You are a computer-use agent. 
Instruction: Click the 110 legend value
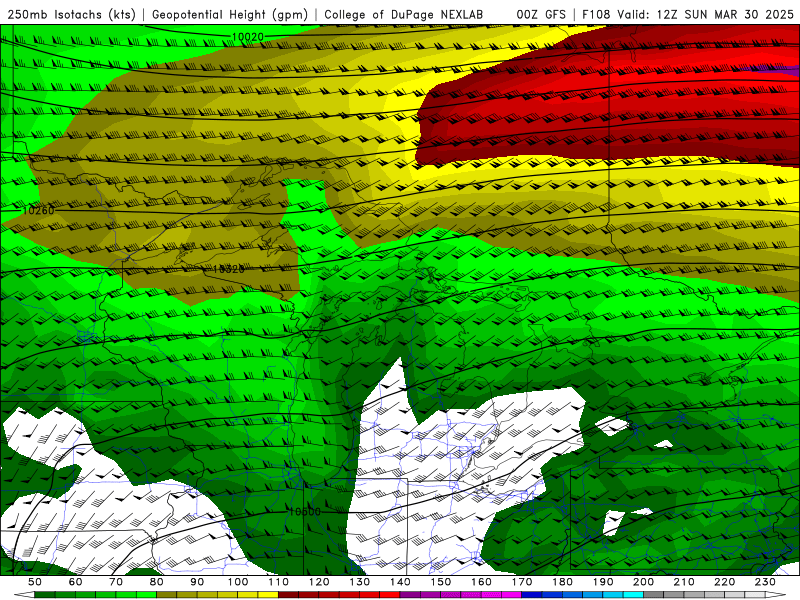coord(279,582)
